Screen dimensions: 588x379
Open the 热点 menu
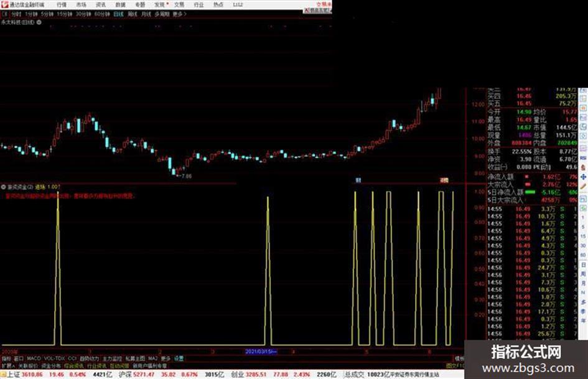218,4
